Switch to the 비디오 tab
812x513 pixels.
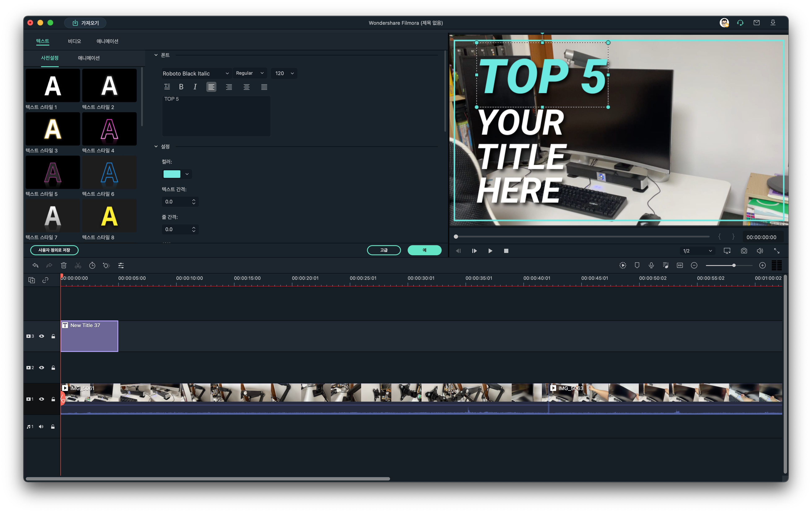click(74, 41)
